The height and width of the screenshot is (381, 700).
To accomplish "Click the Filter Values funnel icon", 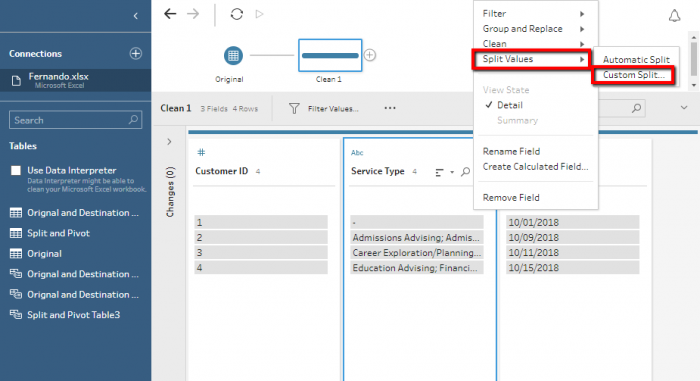I will [x=294, y=109].
